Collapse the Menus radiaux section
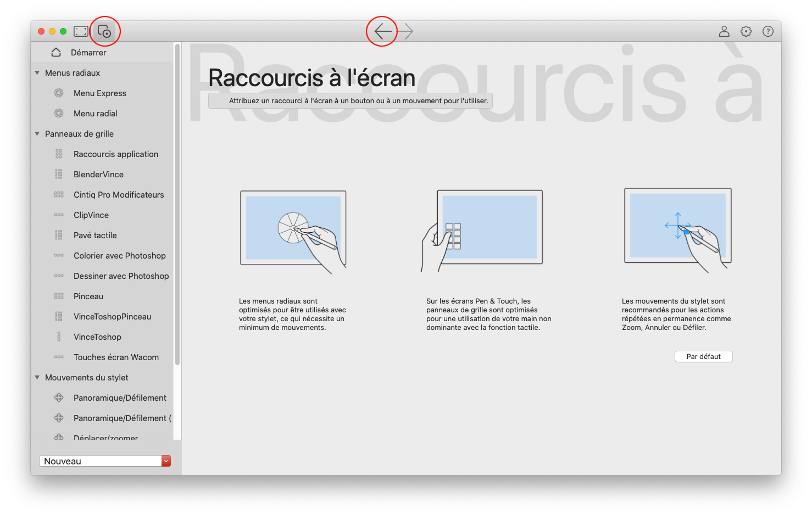This screenshot has width=812, height=516. [37, 73]
